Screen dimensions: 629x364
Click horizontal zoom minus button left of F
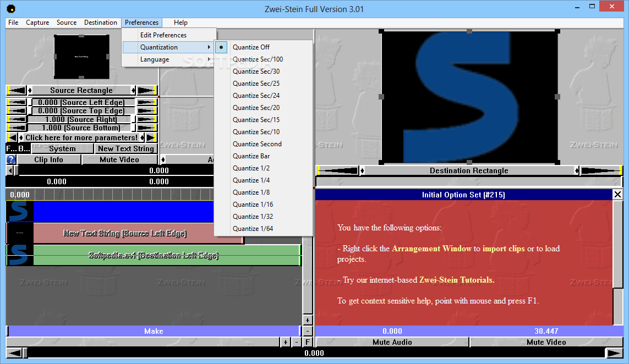tap(297, 343)
